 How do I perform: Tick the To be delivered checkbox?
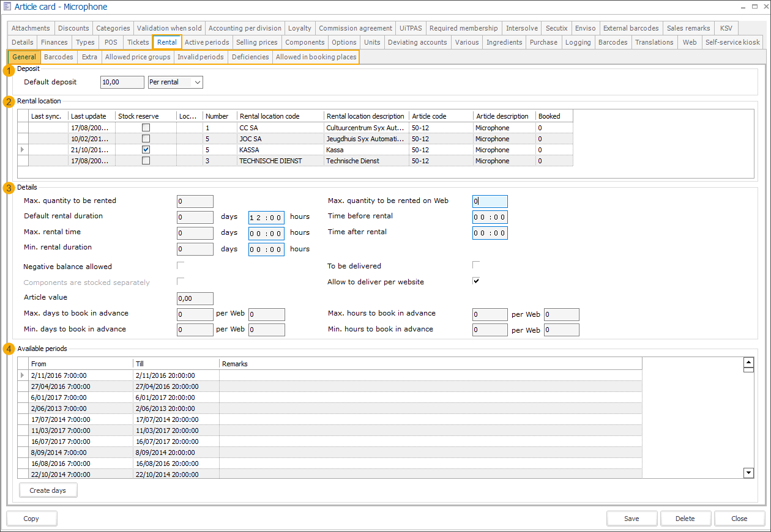476,265
